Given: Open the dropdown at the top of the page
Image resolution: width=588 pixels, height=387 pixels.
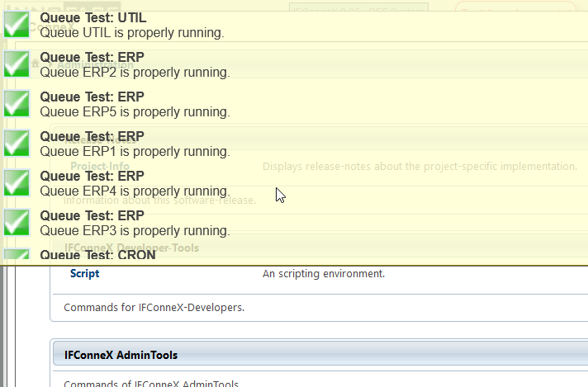Looking at the screenshot, I should [359, 12].
